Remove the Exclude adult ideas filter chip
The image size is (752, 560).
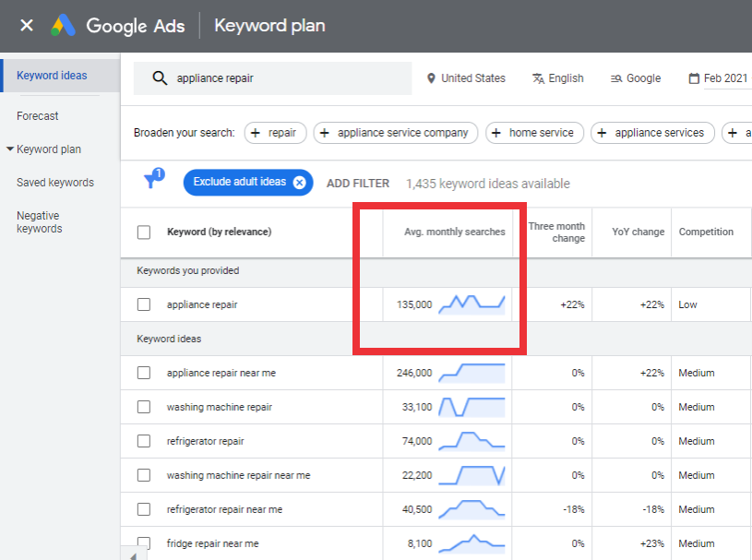(x=299, y=183)
